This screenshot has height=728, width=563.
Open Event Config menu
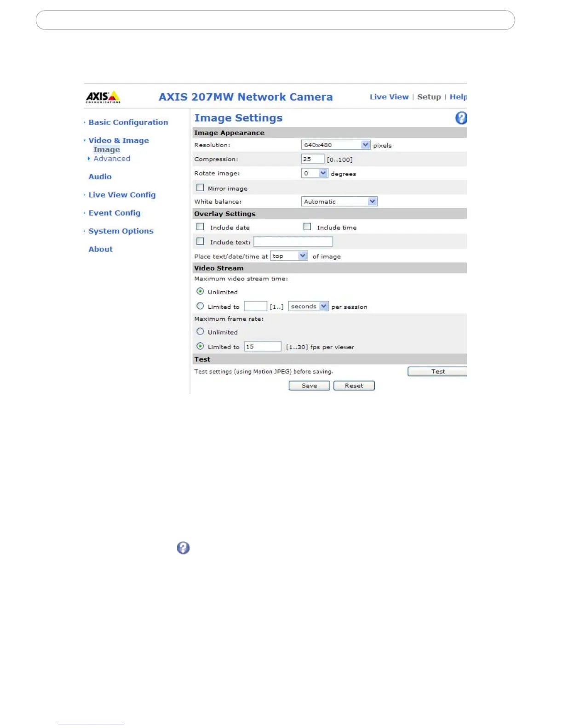tap(115, 213)
